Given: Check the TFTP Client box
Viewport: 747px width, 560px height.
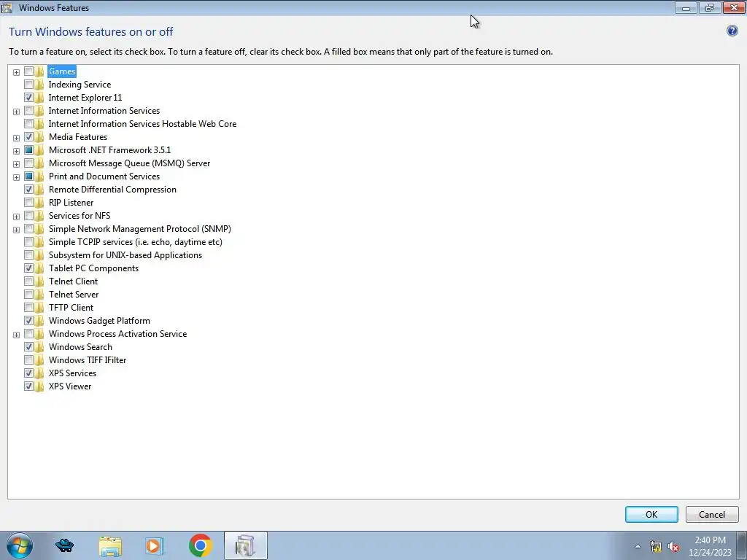Looking at the screenshot, I should [28, 308].
